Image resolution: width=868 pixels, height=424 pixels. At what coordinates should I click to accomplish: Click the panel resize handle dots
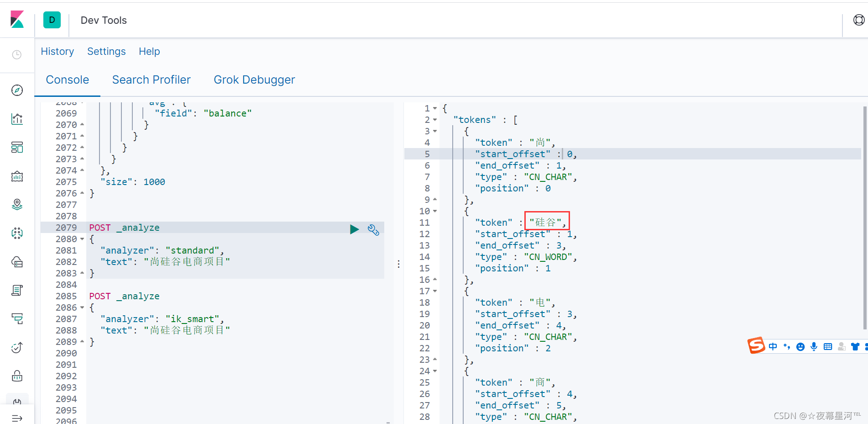click(x=398, y=264)
